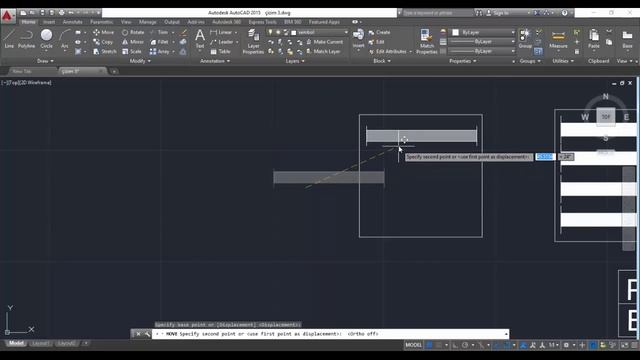Open the Parametric ribbon tab
Viewport: 640px width, 360px height.
(102, 22)
